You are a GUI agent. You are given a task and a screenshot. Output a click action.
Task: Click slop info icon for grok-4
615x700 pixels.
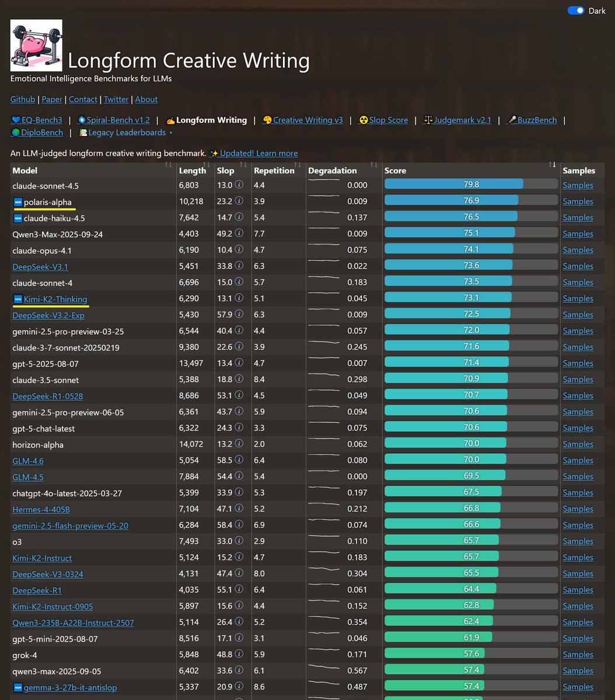pyautogui.click(x=239, y=654)
